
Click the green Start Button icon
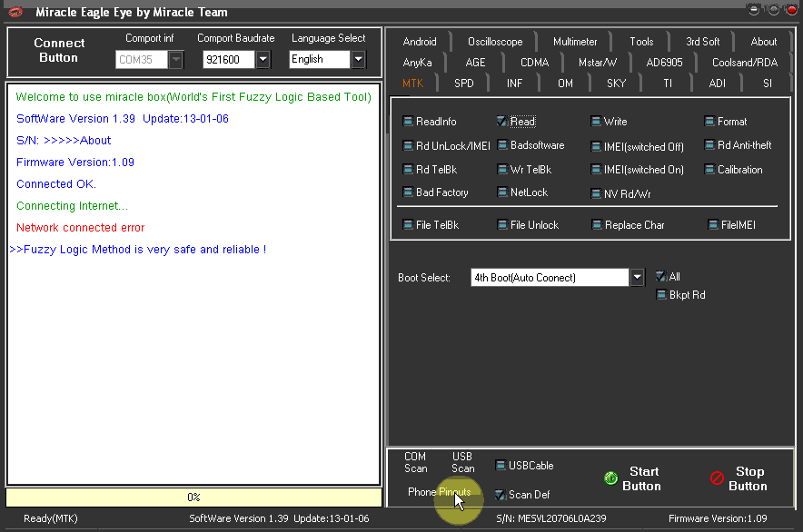(610, 478)
